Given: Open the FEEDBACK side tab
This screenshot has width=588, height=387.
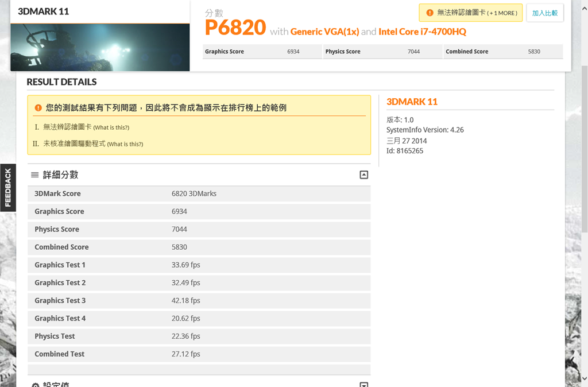Looking at the screenshot, I should click(8, 188).
